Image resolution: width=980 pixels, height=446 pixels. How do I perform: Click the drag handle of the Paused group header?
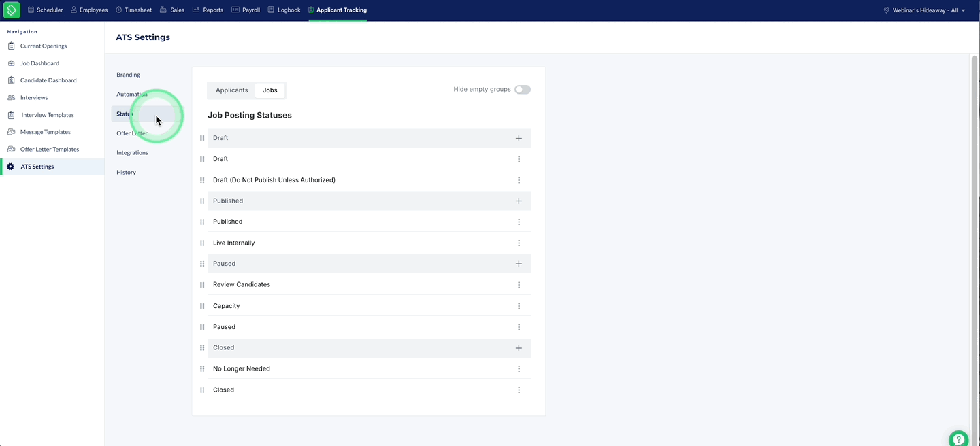point(202,264)
